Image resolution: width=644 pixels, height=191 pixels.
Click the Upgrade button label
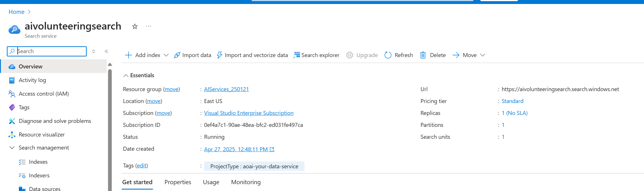tap(367, 55)
